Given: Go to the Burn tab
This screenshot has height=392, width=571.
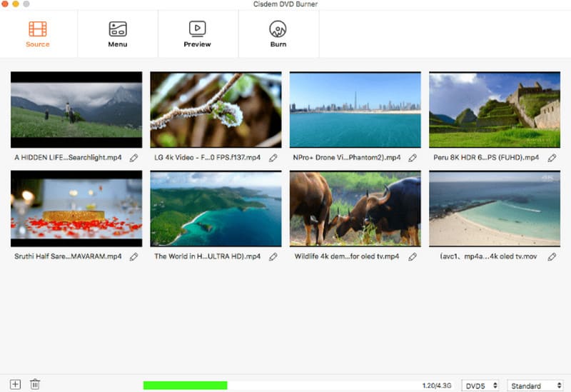Looking at the screenshot, I should (278, 34).
